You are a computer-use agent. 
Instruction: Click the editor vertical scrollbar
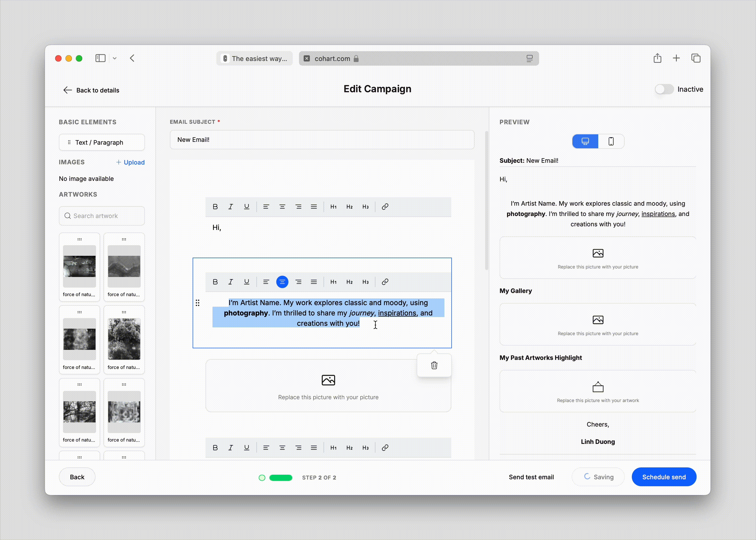(486, 200)
